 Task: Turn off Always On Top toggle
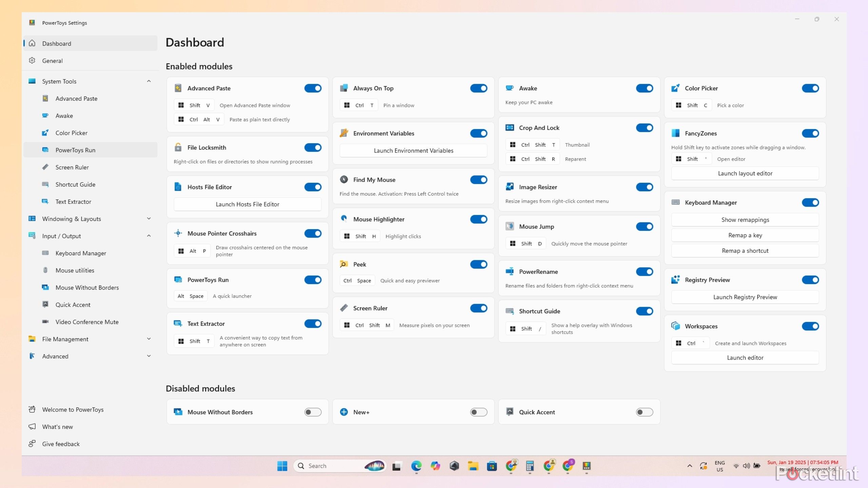478,88
